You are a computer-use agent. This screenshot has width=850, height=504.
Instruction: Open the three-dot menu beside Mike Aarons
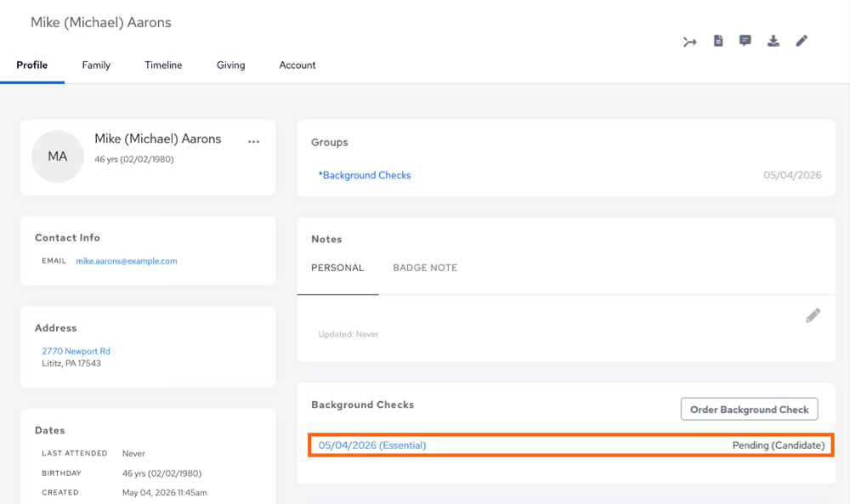[x=253, y=142]
